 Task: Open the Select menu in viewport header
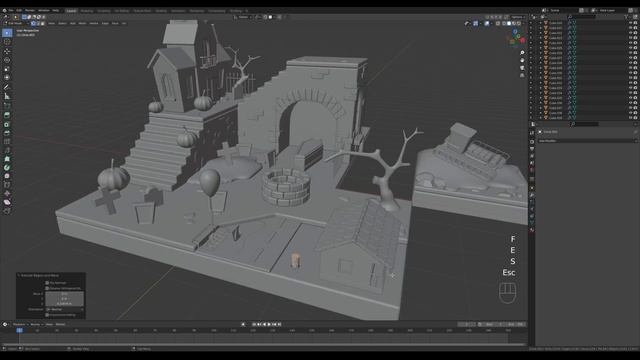(x=62, y=24)
